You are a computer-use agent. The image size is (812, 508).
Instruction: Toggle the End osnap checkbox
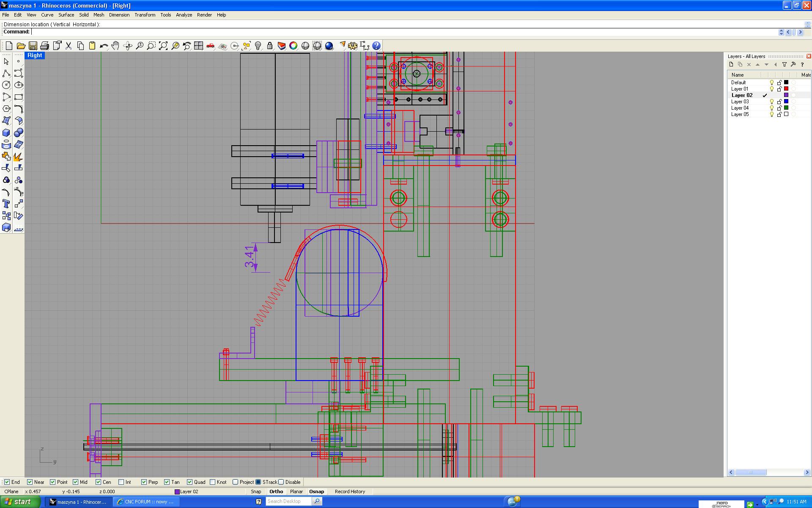[7, 482]
